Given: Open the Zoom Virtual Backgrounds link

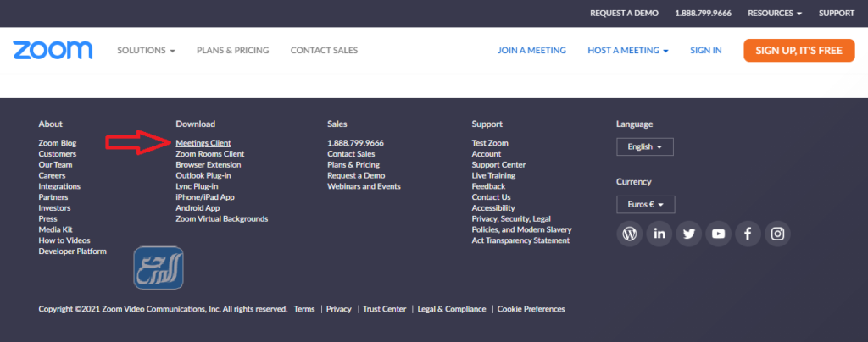Looking at the screenshot, I should [221, 218].
